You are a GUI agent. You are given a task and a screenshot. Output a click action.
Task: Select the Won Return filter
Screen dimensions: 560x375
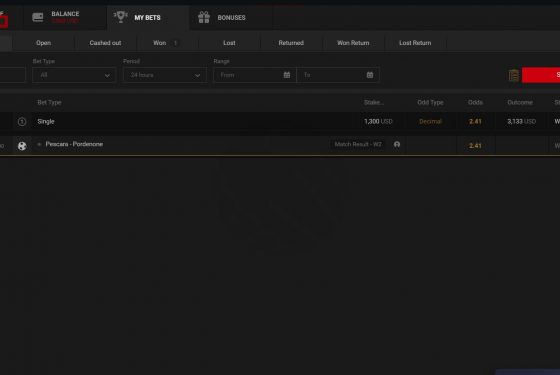(353, 43)
